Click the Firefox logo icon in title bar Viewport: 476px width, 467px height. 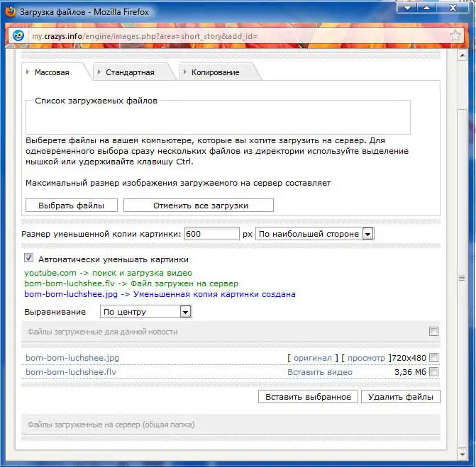pyautogui.click(x=11, y=11)
